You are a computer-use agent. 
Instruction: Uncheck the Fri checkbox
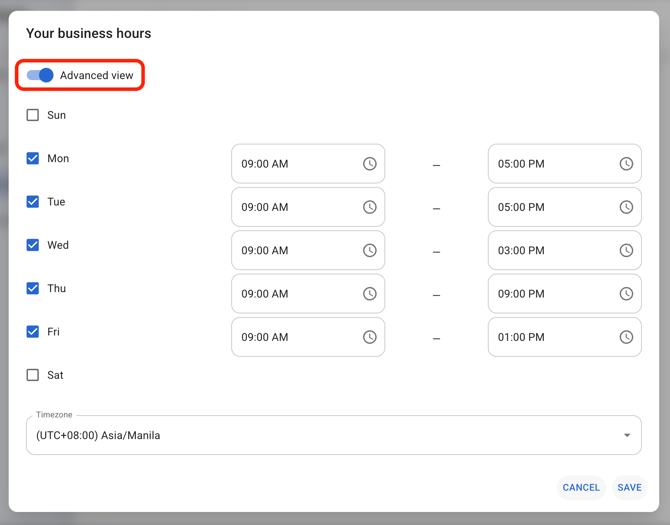(33, 332)
